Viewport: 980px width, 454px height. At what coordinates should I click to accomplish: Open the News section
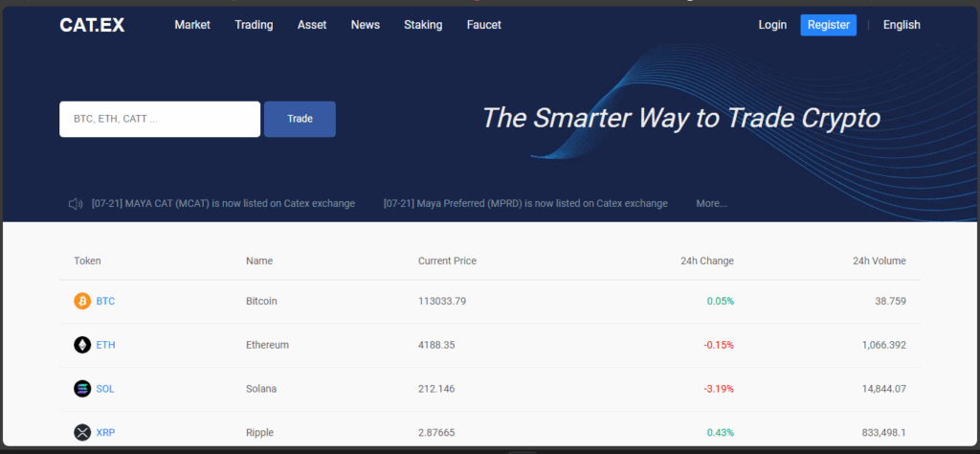coord(365,25)
